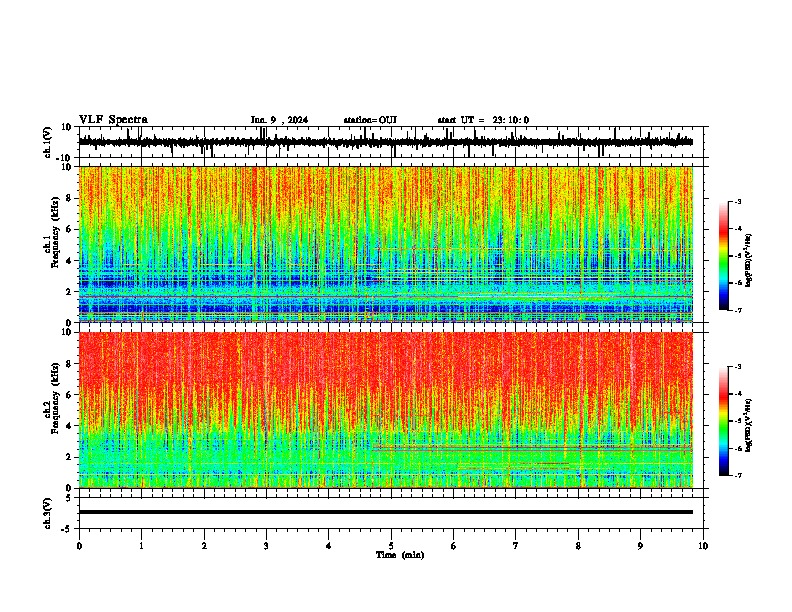
Task: Click the '4' kHz tick of ch.2 spectrogram
Action: 69,426
